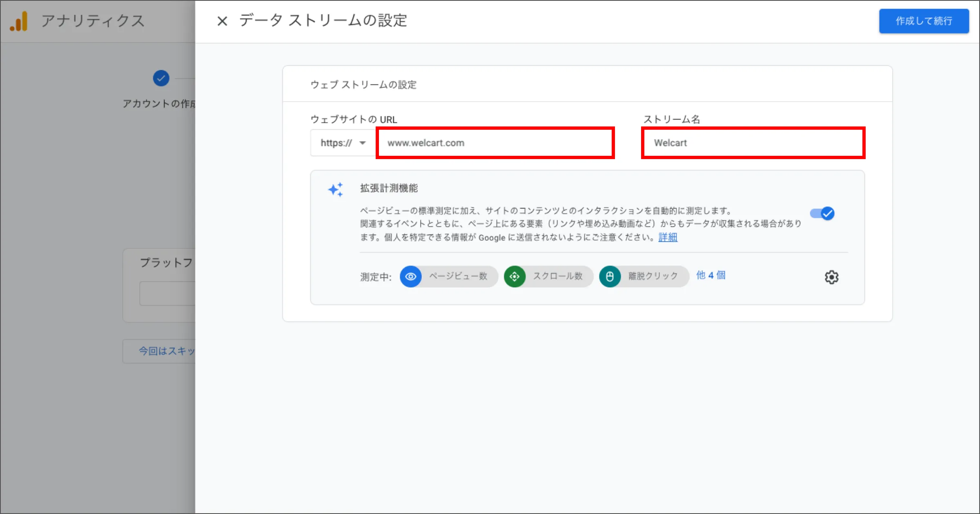The width and height of the screenshot is (980, 514).
Task: Click the 測定中: label
Action: [x=376, y=277]
